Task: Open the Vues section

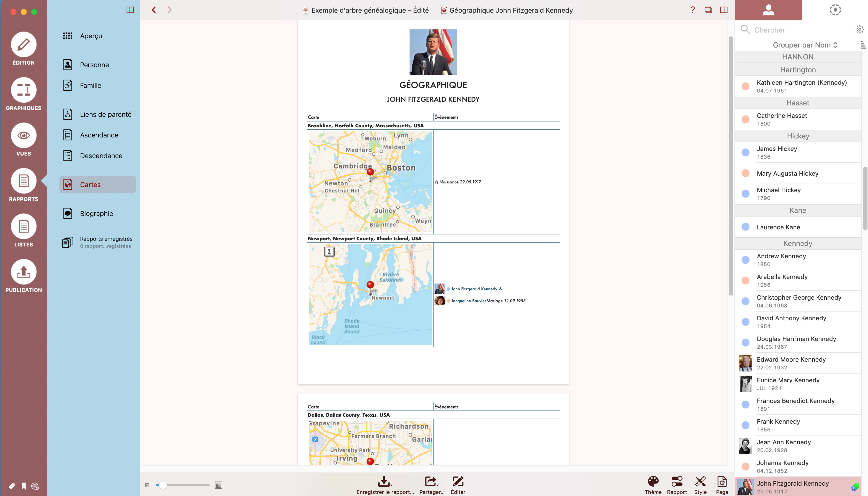Action: click(24, 139)
